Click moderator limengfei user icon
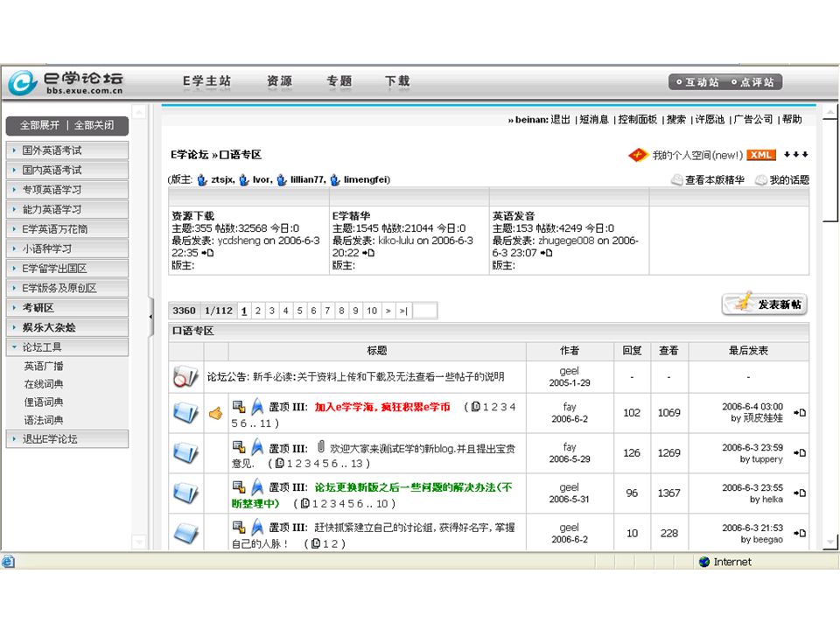 click(335, 180)
